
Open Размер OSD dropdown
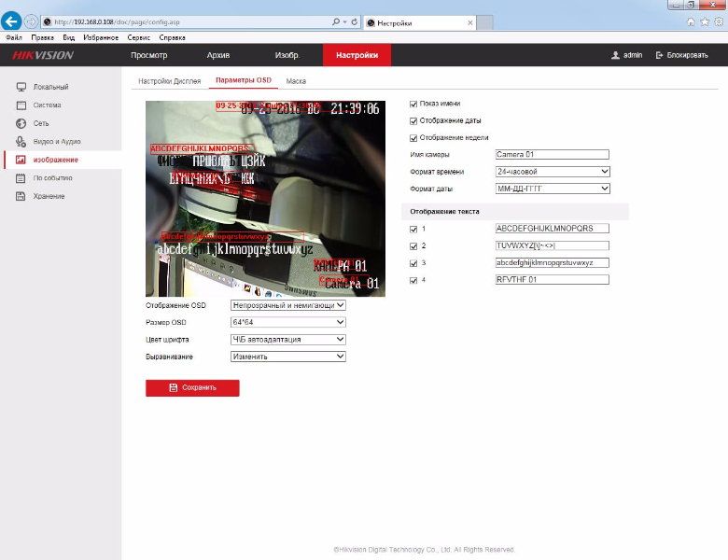click(x=287, y=322)
